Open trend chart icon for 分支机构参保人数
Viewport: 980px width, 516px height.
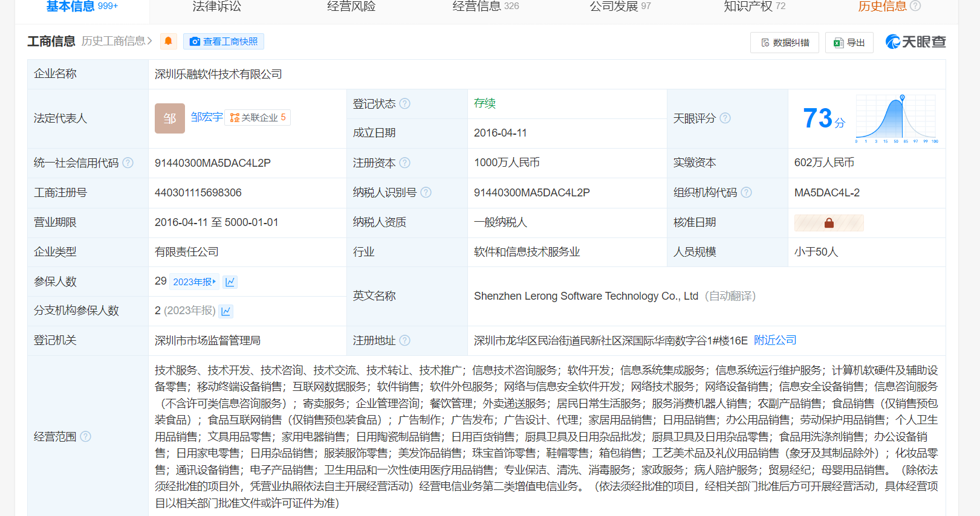click(x=226, y=311)
